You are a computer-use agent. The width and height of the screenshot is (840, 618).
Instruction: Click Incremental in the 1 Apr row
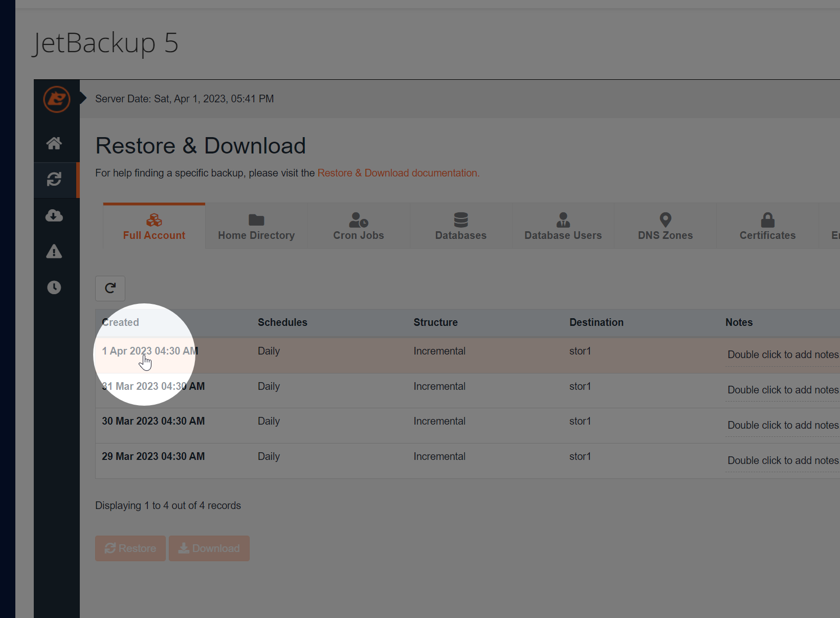[x=439, y=351]
